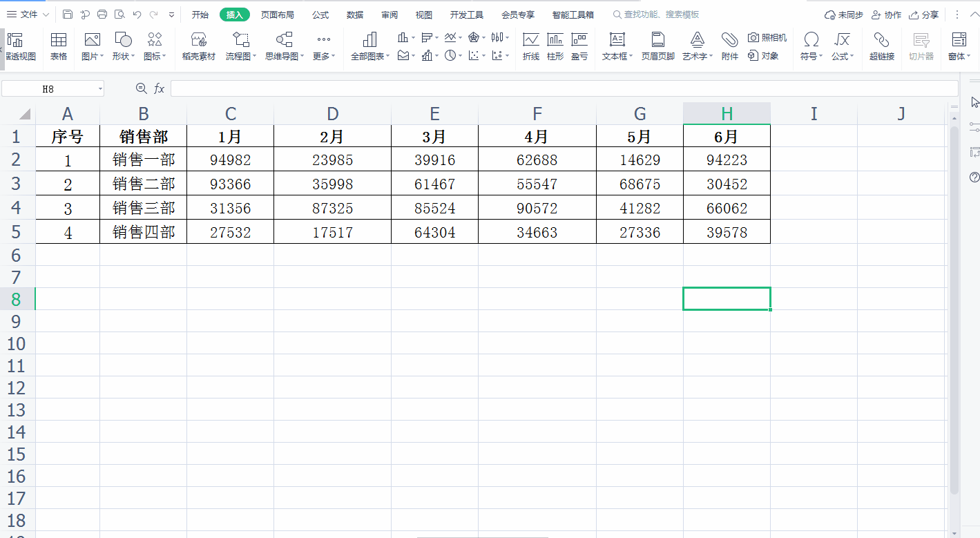Click into the formula bar input
Viewport: 980px width, 538px height.
(x=564, y=88)
